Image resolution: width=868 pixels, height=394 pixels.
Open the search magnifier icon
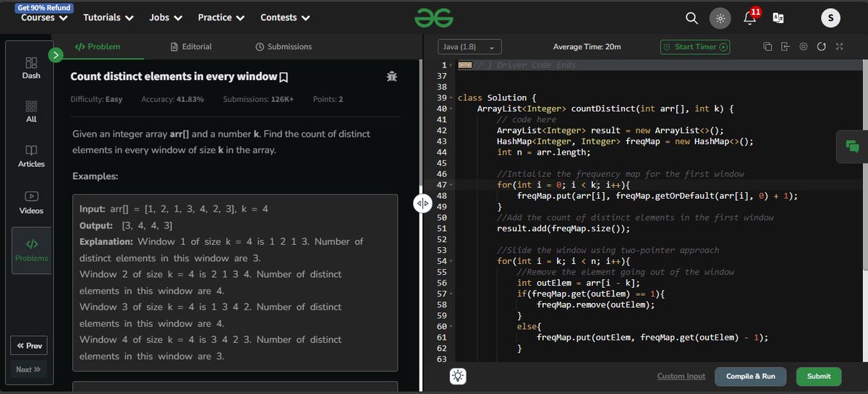coord(692,18)
